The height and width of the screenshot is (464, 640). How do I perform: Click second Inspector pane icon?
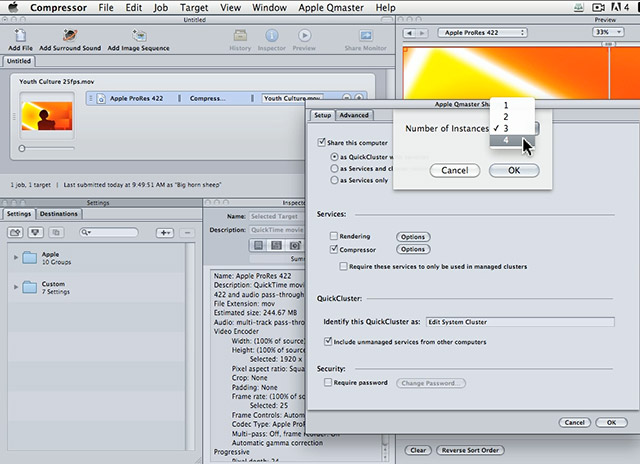click(276, 245)
